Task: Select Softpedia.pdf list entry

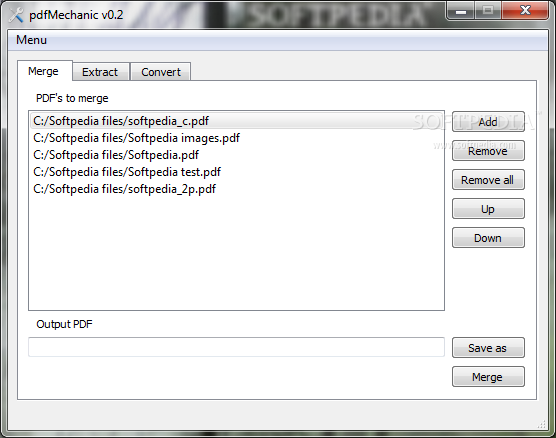Action: pyautogui.click(x=237, y=155)
